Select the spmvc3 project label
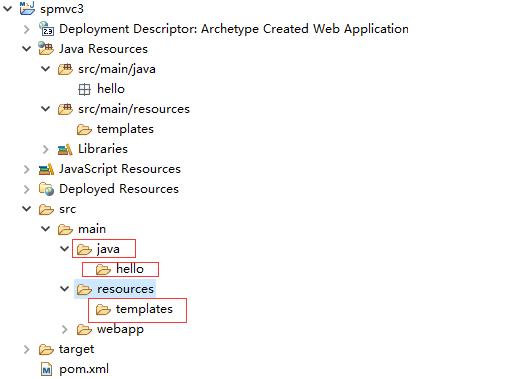This screenshot has width=525, height=379. [x=62, y=9]
